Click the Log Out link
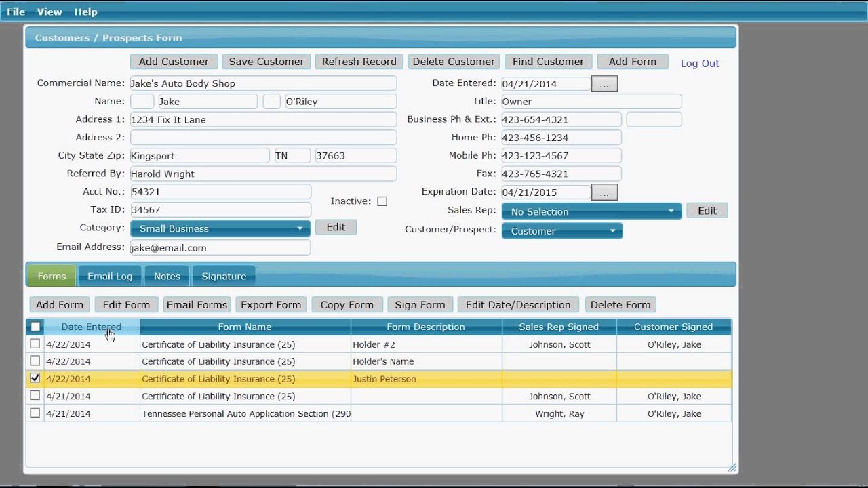This screenshot has width=868, height=488. coord(700,64)
